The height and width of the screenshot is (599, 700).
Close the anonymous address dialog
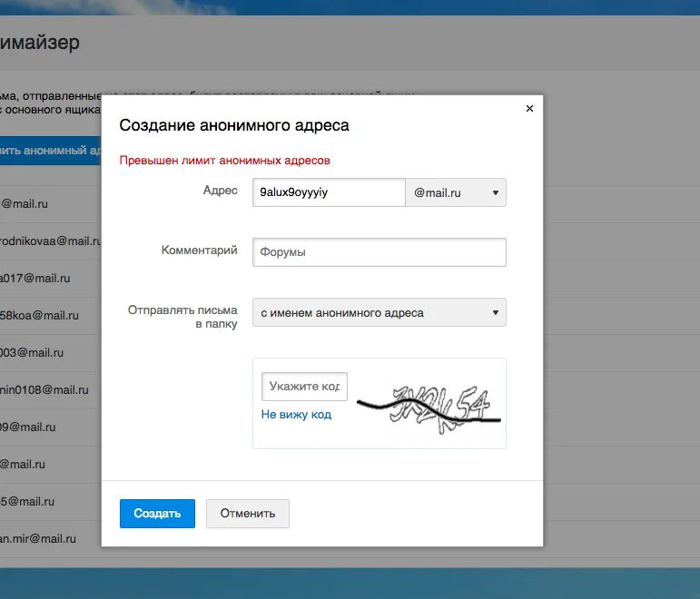(x=529, y=109)
